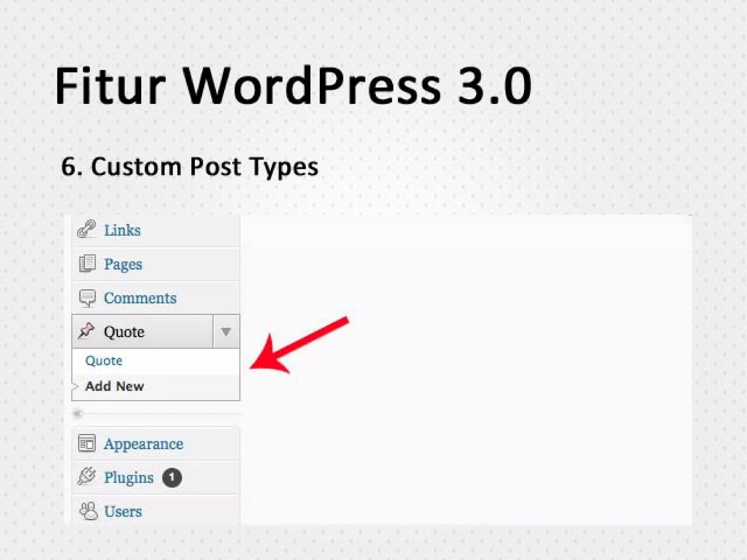This screenshot has height=560, width=747.
Task: Open the Pages menu
Action: pyautogui.click(x=123, y=264)
